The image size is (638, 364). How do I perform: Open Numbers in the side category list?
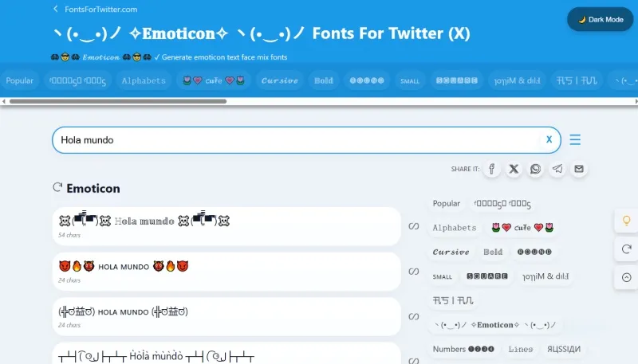coord(463,349)
